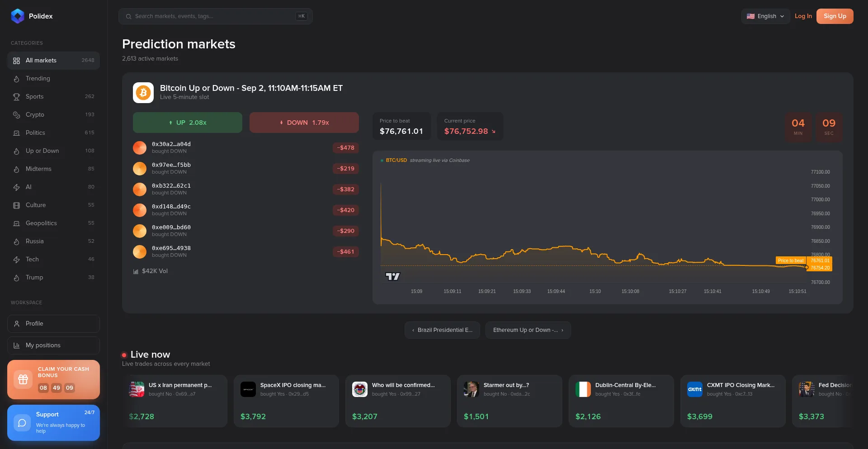Go to next market Ethereum Up or Down
Image resolution: width=868 pixels, height=449 pixels.
528,330
